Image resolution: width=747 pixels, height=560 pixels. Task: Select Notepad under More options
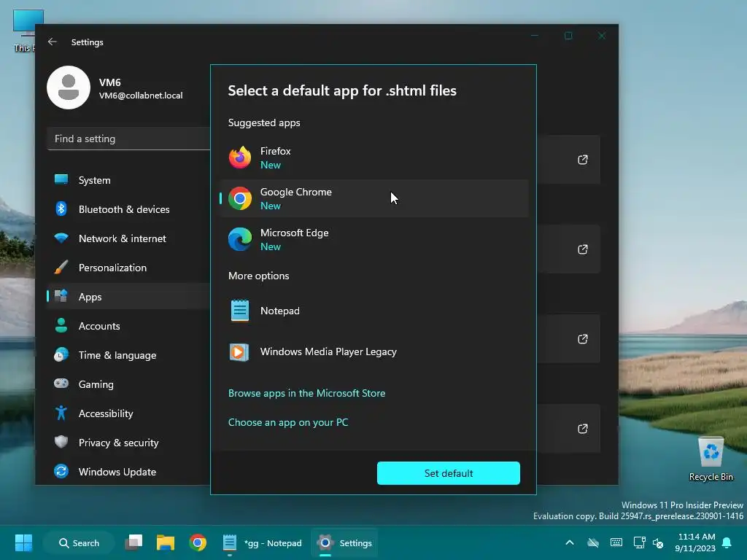[374, 311]
